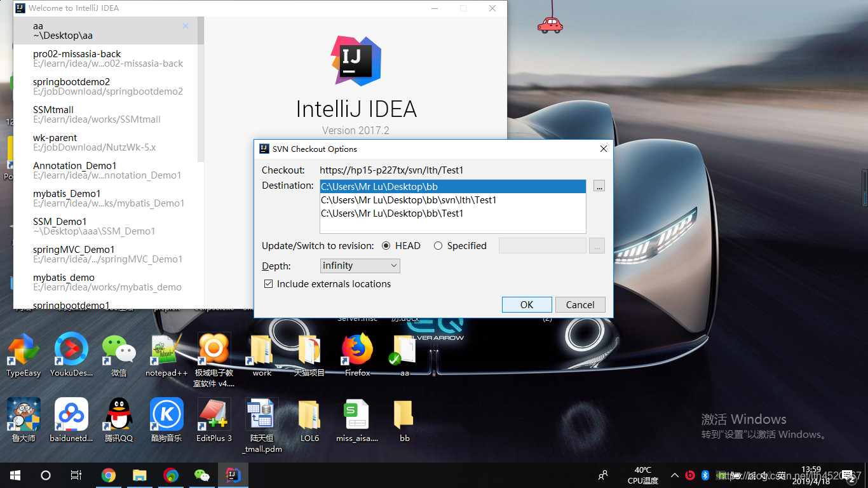Click the IntelliJ IDEA logo on welcome screen
This screenshot has width=868, height=488.
(x=356, y=60)
